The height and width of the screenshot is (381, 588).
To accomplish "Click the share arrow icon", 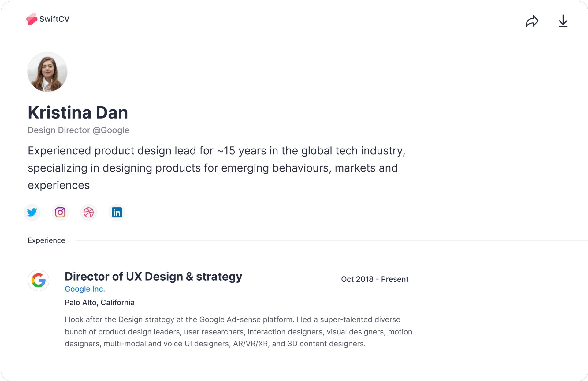I will click(532, 21).
